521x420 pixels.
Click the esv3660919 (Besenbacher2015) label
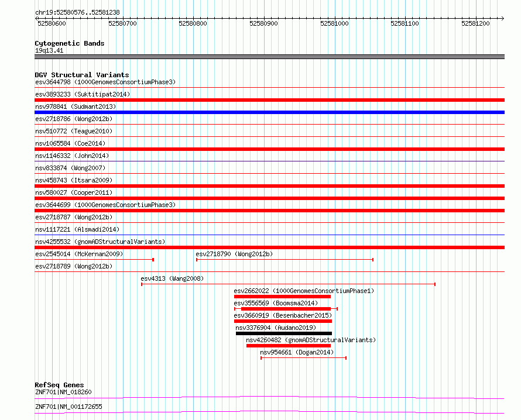pos(283,315)
